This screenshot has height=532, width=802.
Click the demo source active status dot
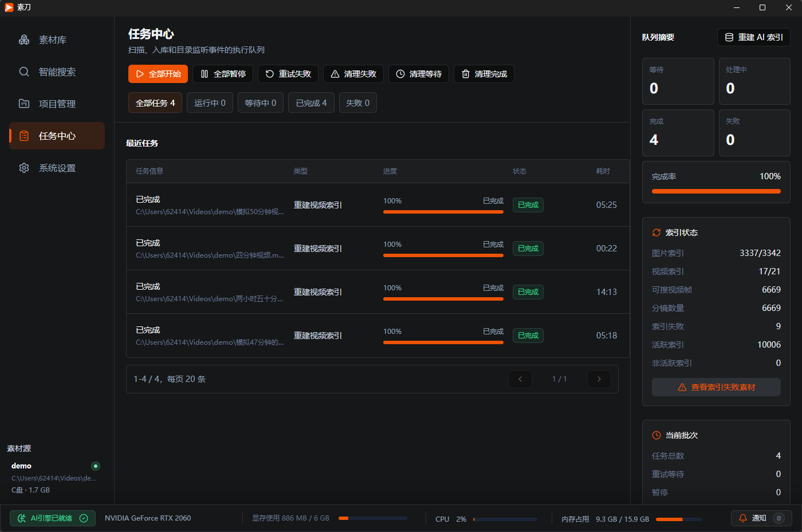(96, 466)
